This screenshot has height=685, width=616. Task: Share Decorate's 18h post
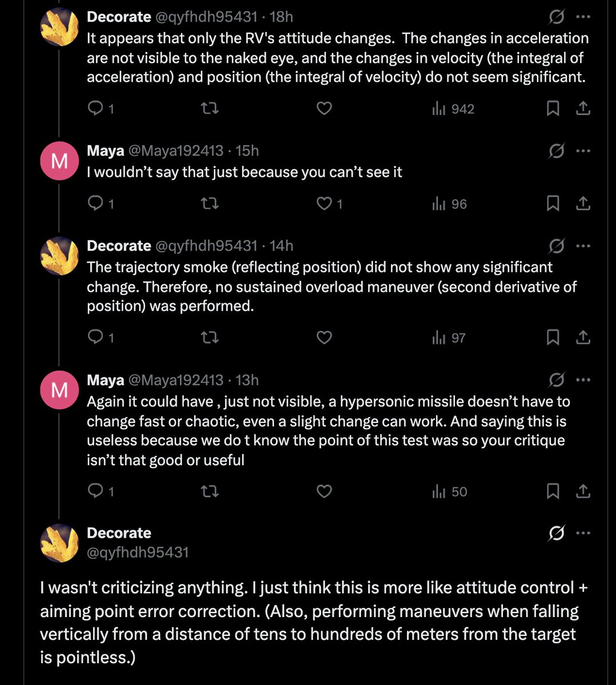pyautogui.click(x=583, y=108)
